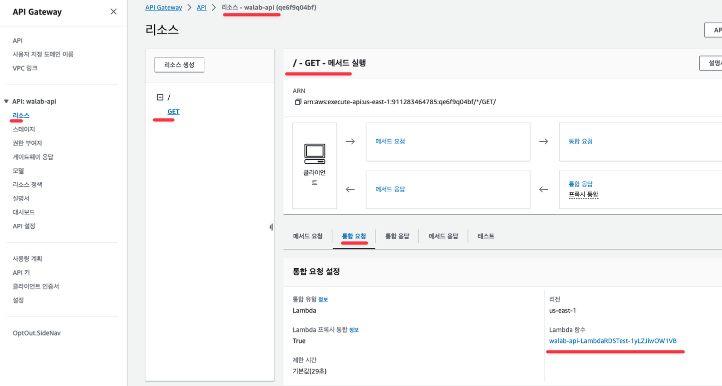Open 권한 부여자 in the sidebar
Image resolution: width=722 pixels, height=386 pixels.
pyautogui.click(x=27, y=143)
